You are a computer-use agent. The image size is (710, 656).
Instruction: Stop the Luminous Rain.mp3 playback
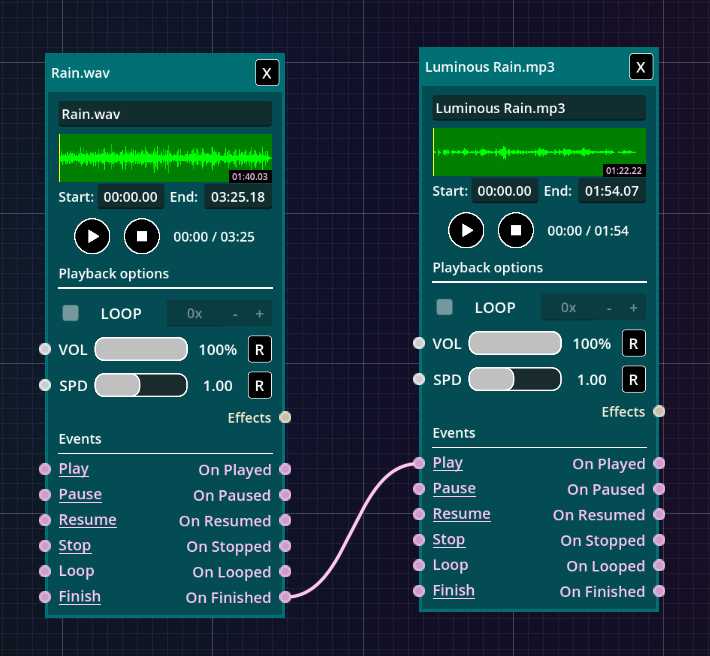coord(516,230)
